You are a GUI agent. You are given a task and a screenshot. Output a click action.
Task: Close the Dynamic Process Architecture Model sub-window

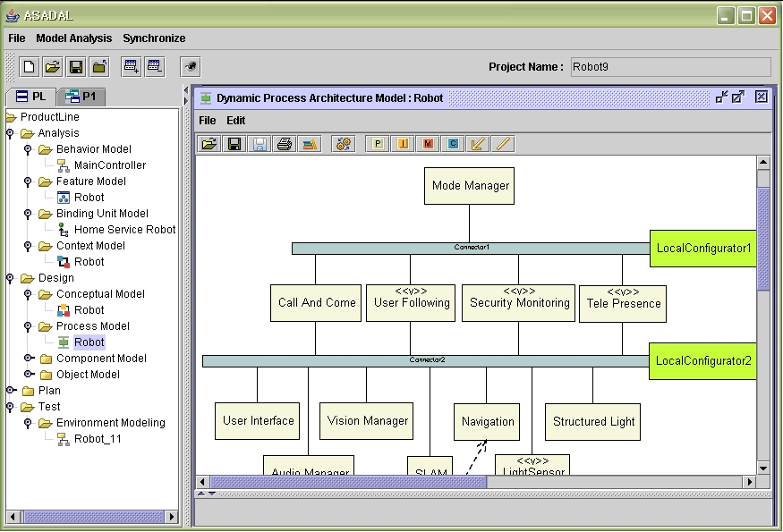[761, 97]
